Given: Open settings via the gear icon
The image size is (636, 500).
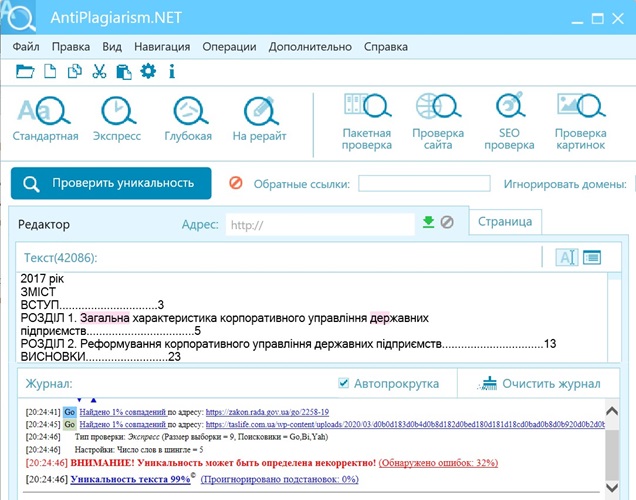Looking at the screenshot, I should (148, 71).
